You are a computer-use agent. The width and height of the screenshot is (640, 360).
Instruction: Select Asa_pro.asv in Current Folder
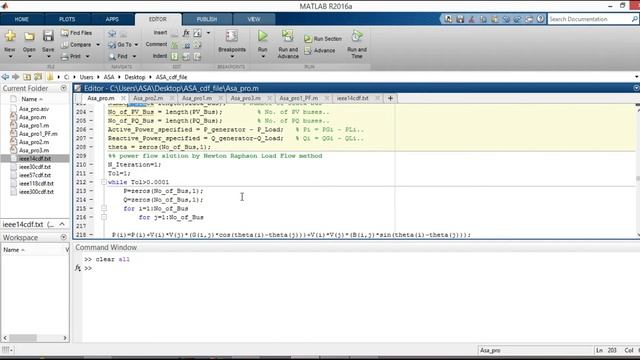[x=33, y=109]
